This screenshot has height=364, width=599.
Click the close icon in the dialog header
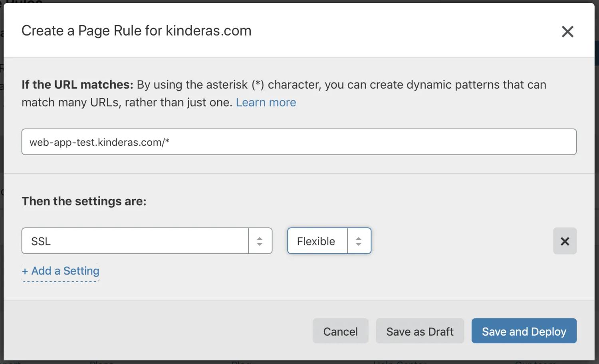[567, 32]
